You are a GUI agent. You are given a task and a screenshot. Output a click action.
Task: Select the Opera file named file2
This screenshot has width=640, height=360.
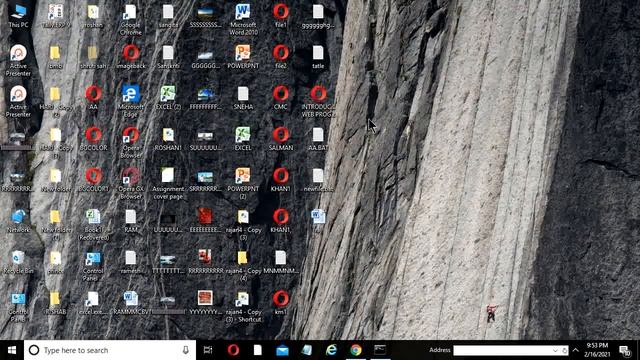281,57
